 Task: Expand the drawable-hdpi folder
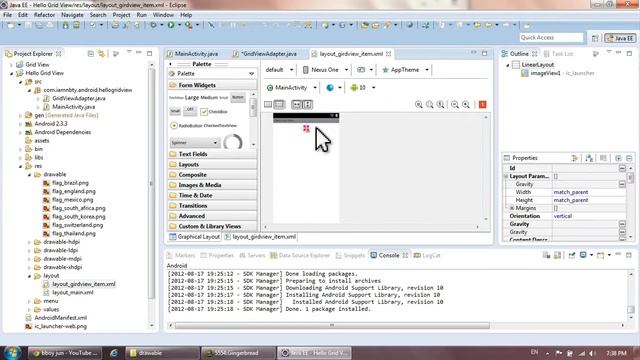29,242
